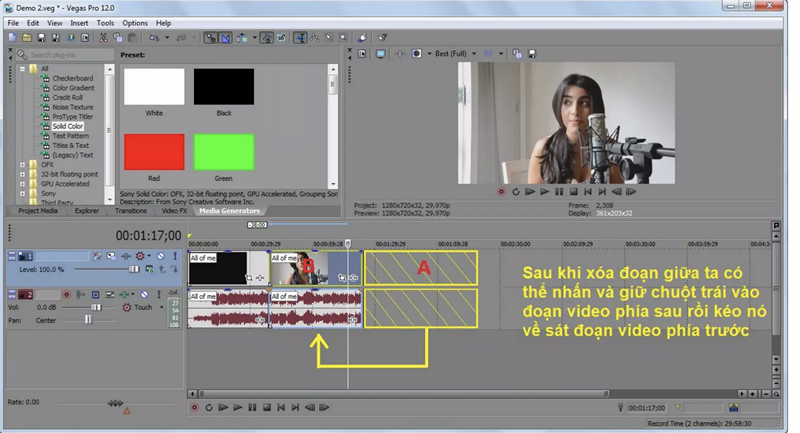
Task: Open the preview Overlays dropdown arrow
Action: click(501, 54)
